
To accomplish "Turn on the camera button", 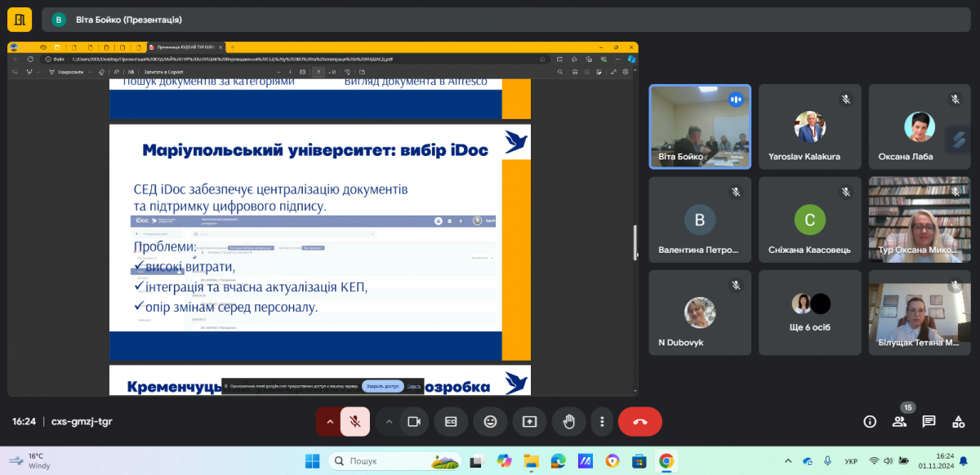I will [x=414, y=421].
